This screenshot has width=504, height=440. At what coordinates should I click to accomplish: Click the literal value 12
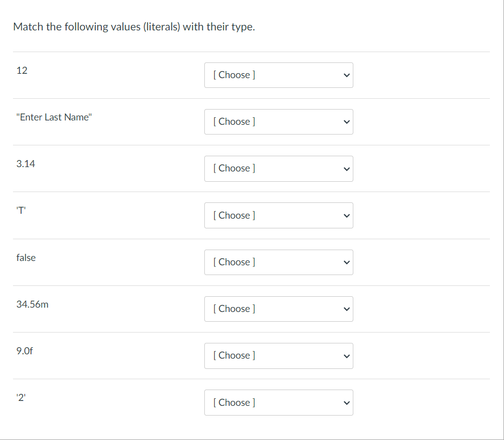[x=22, y=71]
